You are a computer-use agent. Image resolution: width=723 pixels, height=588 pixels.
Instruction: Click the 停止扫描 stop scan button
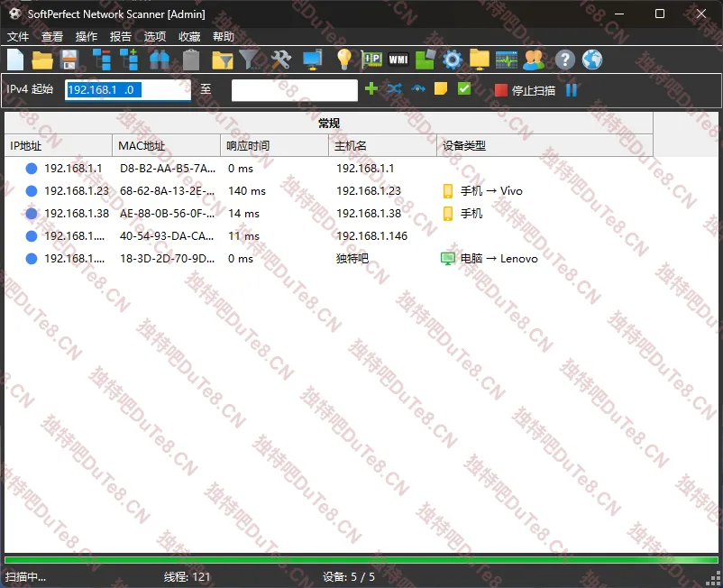[x=526, y=90]
